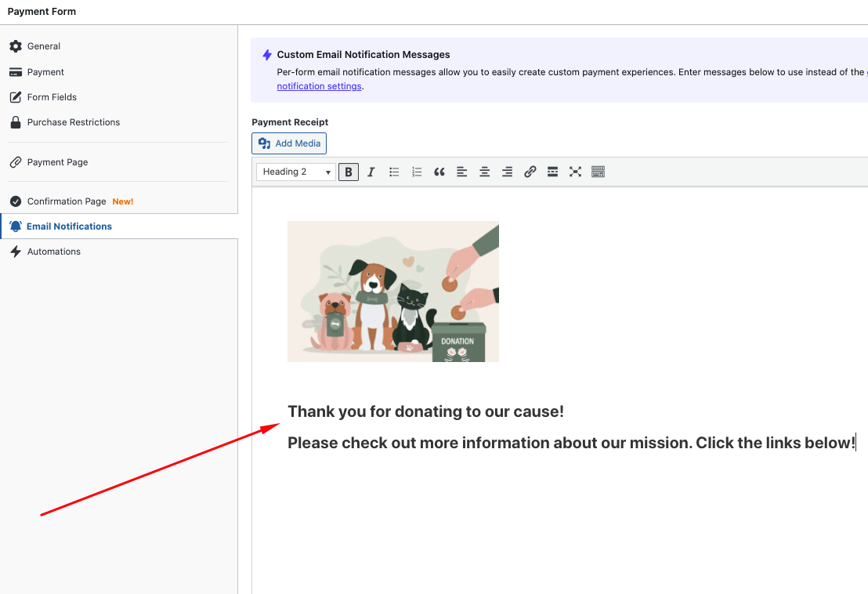Align text to the right

point(508,172)
